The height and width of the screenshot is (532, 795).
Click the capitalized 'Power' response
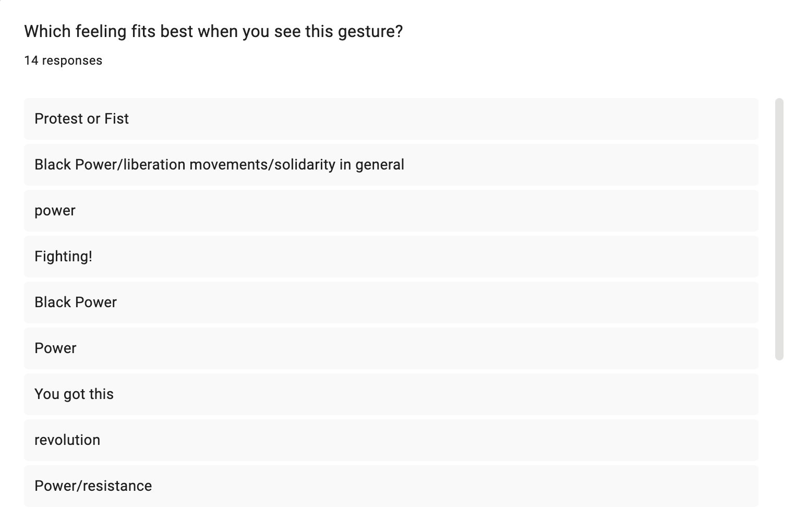pyautogui.click(x=391, y=348)
